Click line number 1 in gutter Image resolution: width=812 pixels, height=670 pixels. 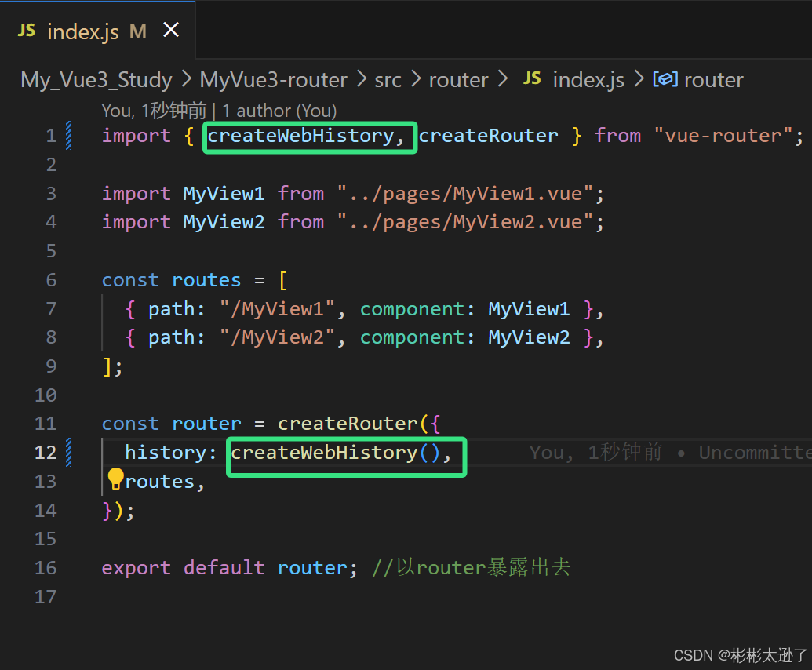[51, 137]
